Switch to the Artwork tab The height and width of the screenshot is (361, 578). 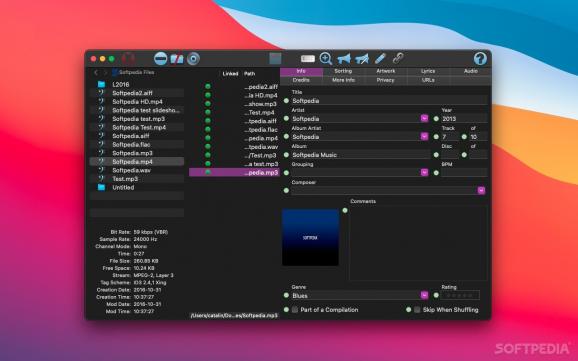click(x=386, y=71)
